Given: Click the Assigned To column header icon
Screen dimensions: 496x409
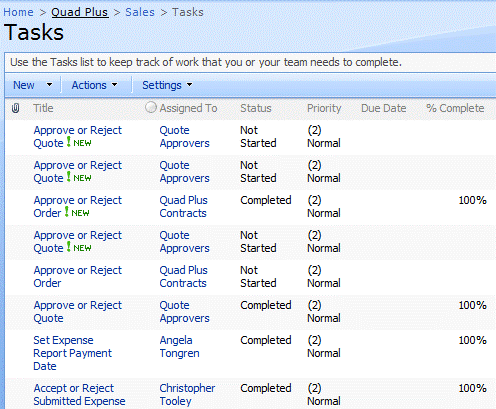Looking at the screenshot, I should tap(151, 107).
